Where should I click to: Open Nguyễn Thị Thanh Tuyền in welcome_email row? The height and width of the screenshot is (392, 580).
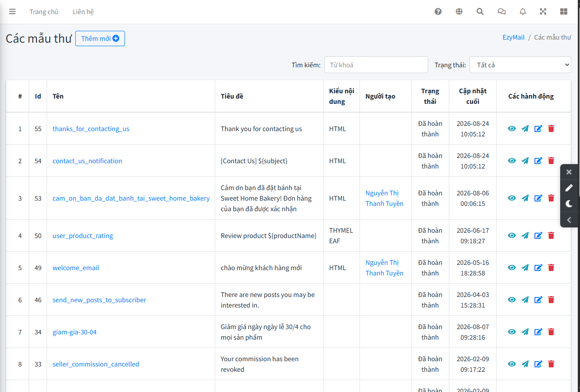pyautogui.click(x=384, y=267)
